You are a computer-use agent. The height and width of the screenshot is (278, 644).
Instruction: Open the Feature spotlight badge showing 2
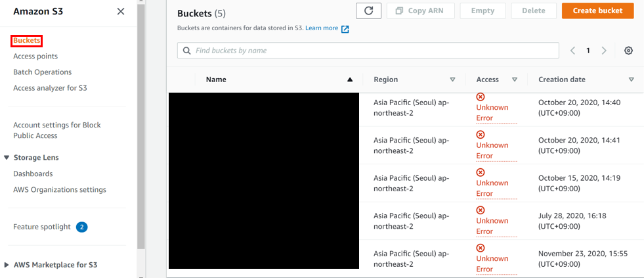(x=82, y=227)
